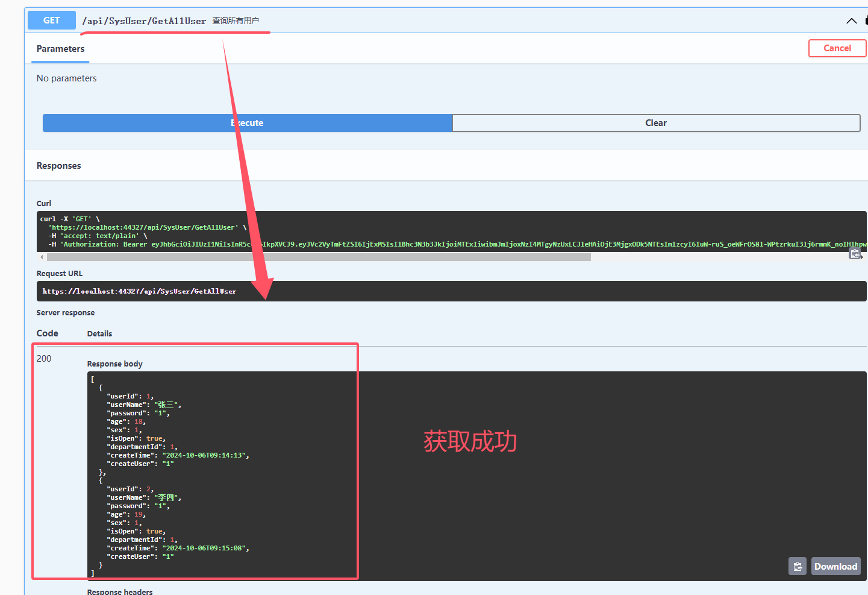Viewport: 868px width, 595px height.
Task: Select the Parameters tab
Action: (60, 49)
